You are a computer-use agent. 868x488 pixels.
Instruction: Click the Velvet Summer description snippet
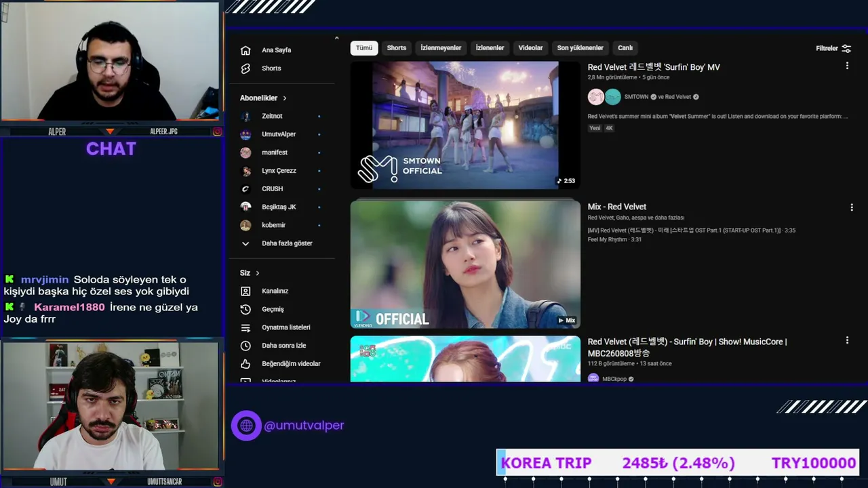(x=718, y=117)
